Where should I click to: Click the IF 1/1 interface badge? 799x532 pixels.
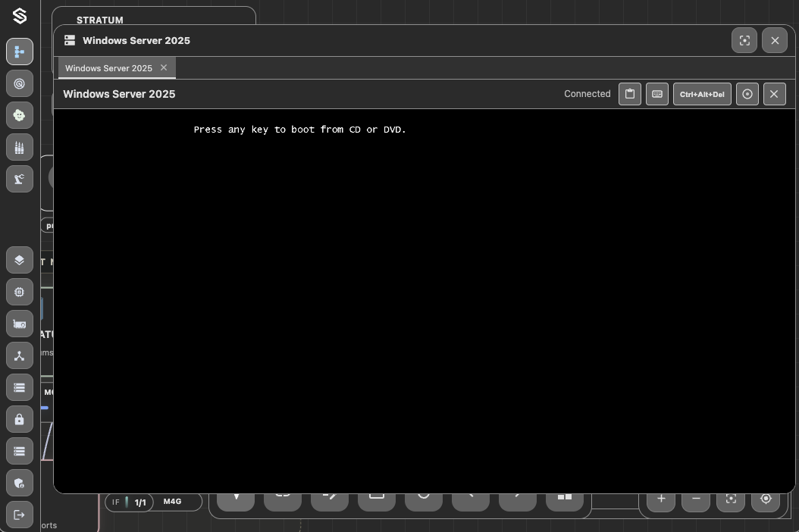130,502
